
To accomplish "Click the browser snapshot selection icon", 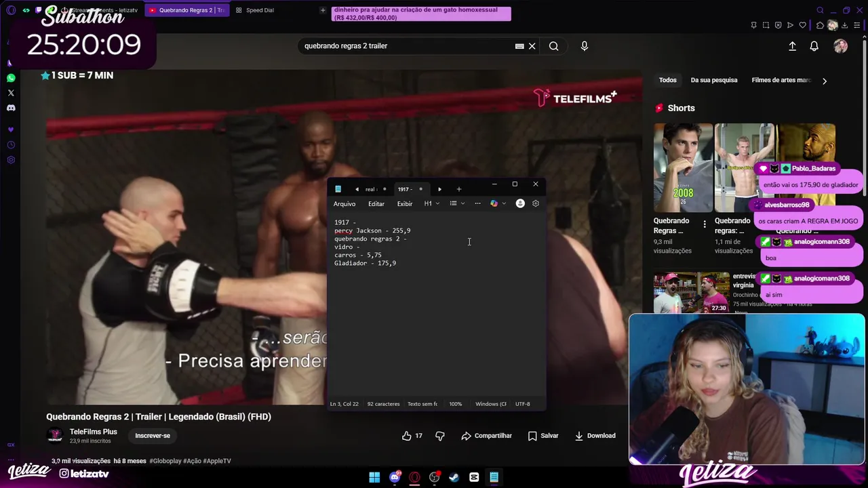I will [766, 25].
